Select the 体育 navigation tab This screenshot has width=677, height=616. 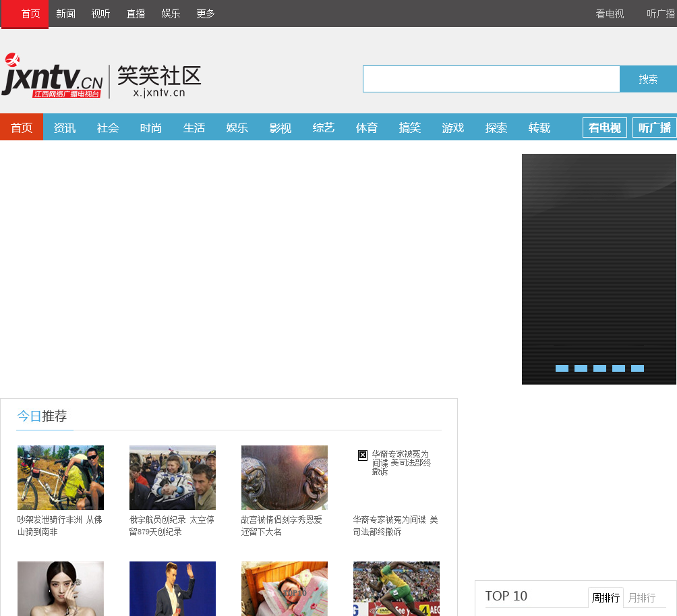pos(367,128)
